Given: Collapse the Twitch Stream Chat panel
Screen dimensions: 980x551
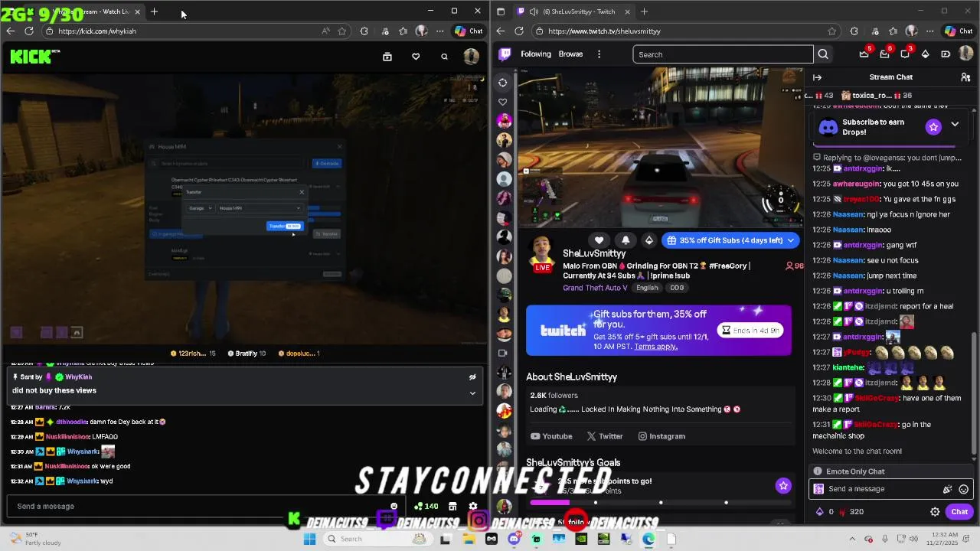Looking at the screenshot, I should pyautogui.click(x=817, y=77).
